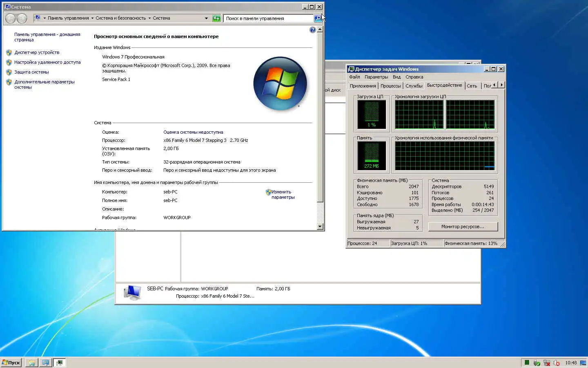Open Дополнительные параметры системы link
The image size is (588, 368).
click(x=45, y=84)
